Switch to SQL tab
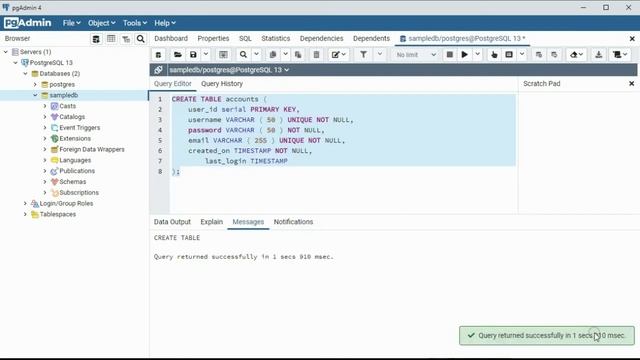The image size is (640, 360). point(245,38)
